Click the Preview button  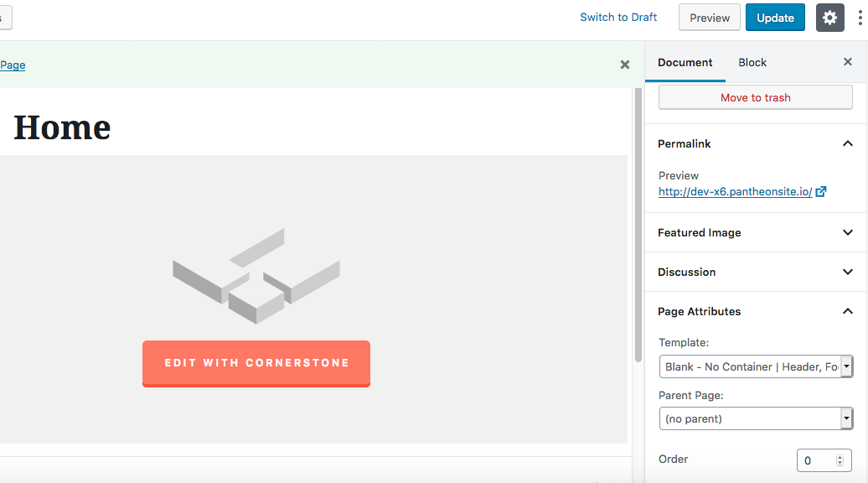point(709,18)
